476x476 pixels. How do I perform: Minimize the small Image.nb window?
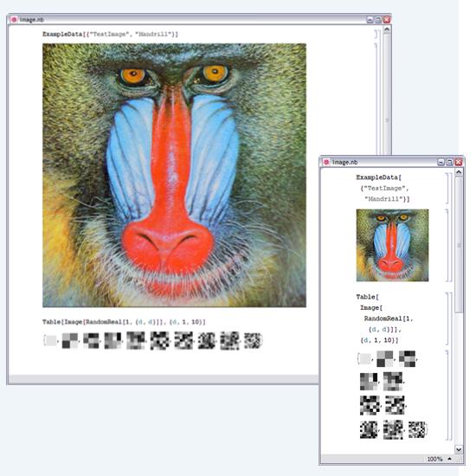[x=441, y=162]
